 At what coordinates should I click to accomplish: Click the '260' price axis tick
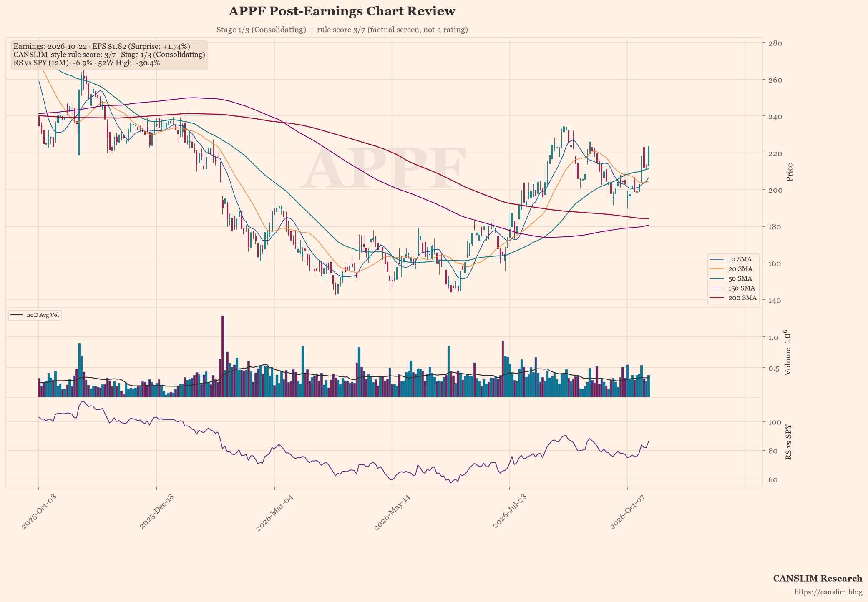pyautogui.click(x=775, y=80)
